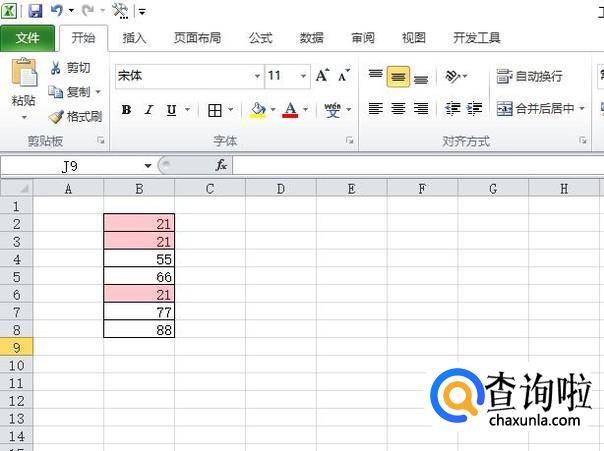The height and width of the screenshot is (451, 604).
Task: Click the text orientation icon
Action: pyautogui.click(x=453, y=76)
